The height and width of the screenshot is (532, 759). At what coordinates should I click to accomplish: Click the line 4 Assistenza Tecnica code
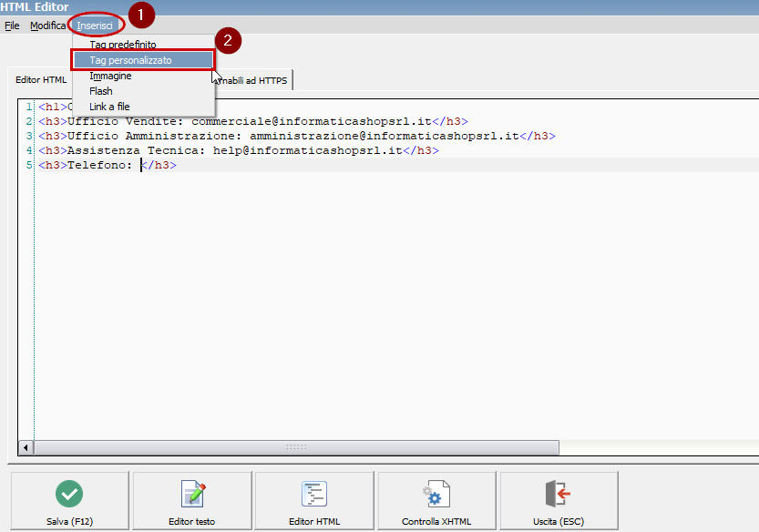pyautogui.click(x=239, y=150)
